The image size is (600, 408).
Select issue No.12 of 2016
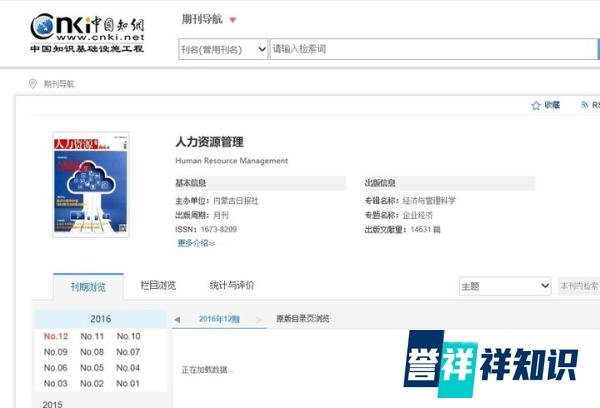click(56, 336)
